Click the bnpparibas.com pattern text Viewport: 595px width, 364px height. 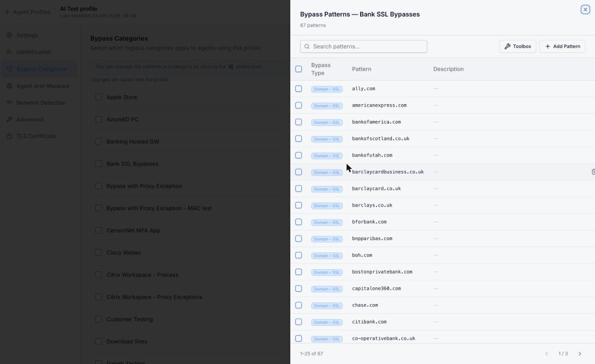(372, 238)
